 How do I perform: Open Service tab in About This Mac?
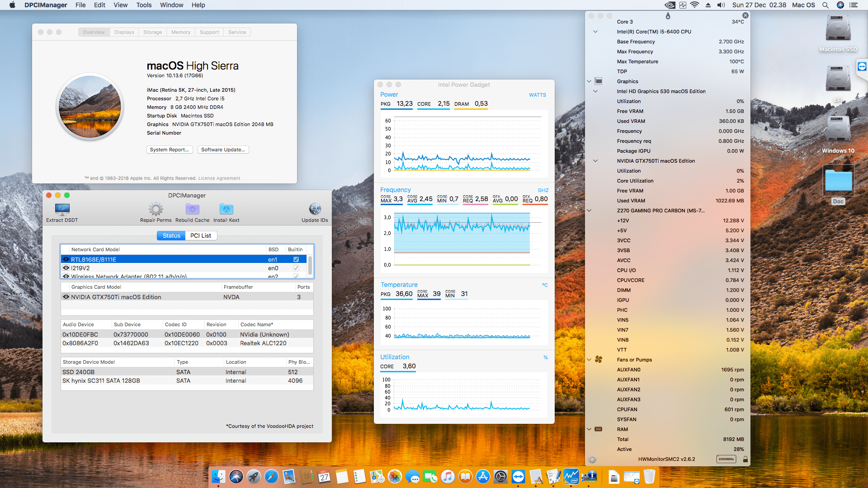(237, 32)
